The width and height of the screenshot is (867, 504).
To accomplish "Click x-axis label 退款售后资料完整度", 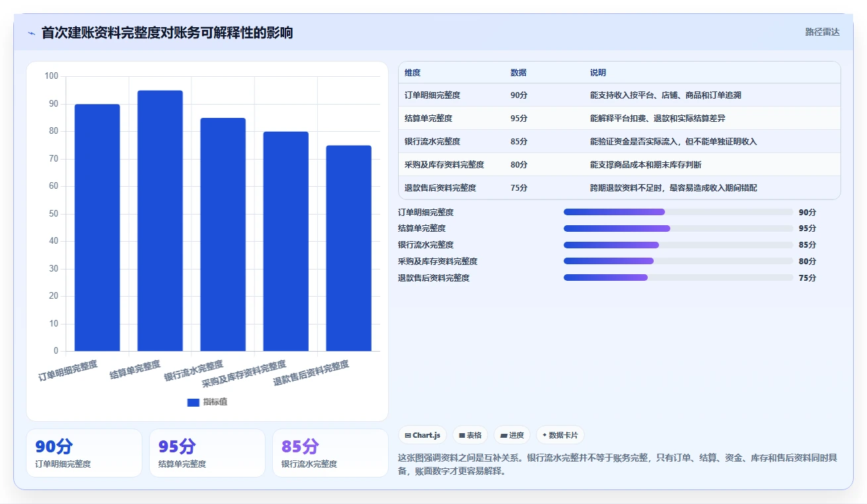I will [x=311, y=374].
